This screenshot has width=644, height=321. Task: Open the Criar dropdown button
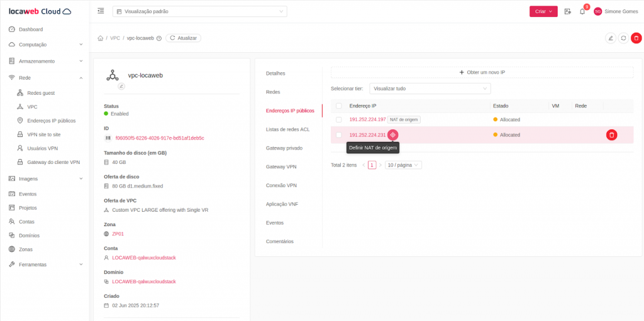coord(543,11)
